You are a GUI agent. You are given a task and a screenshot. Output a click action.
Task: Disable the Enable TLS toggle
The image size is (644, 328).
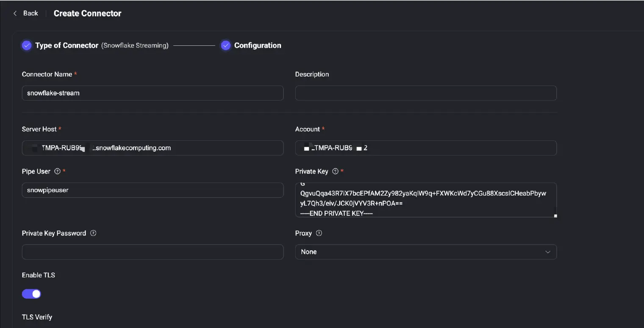click(x=31, y=294)
